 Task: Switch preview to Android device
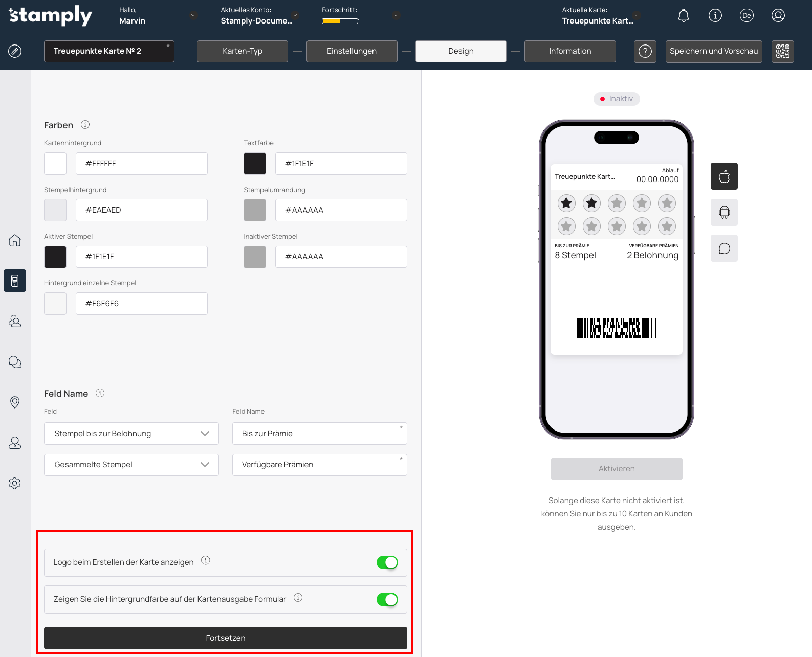pyautogui.click(x=724, y=212)
